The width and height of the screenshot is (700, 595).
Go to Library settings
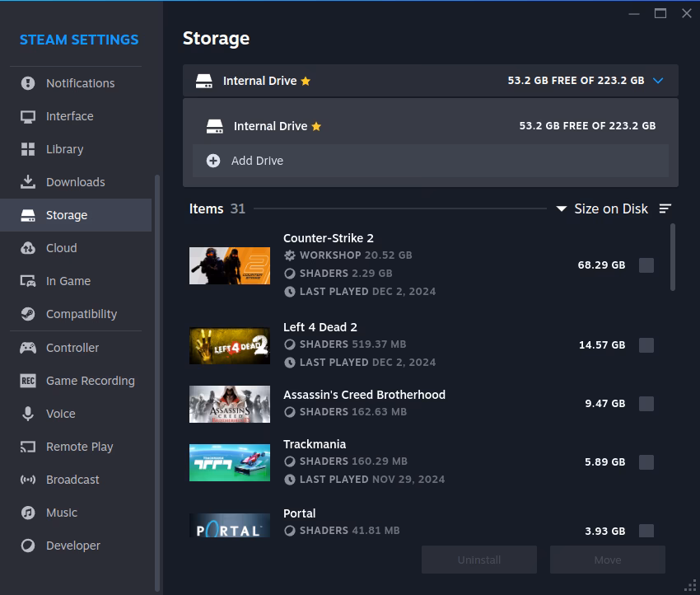76,149
